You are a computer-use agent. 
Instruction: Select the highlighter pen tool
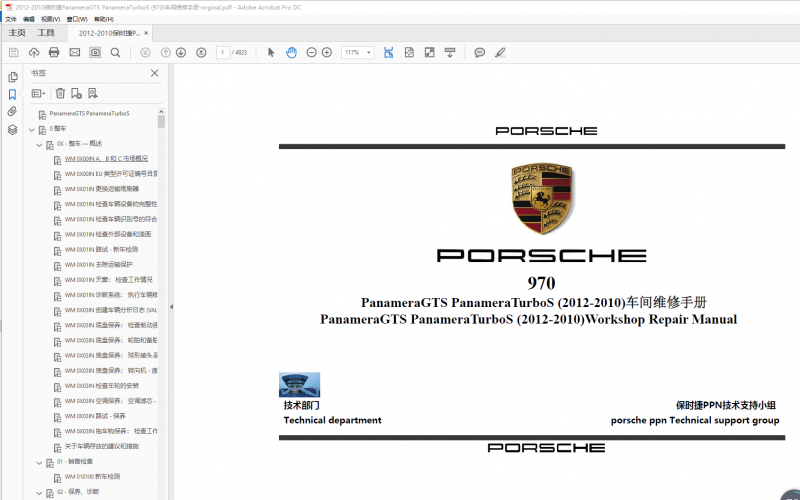500,52
